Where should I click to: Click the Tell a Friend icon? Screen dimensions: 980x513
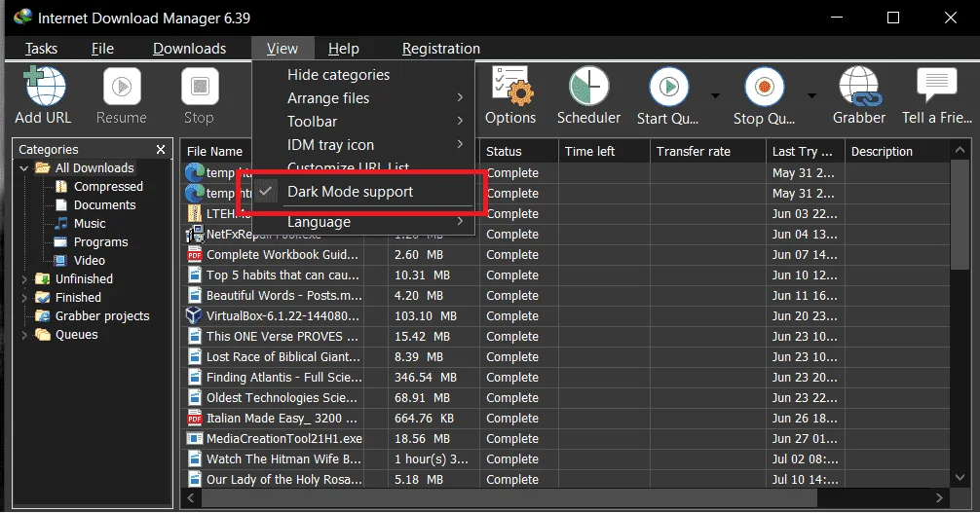(x=937, y=85)
